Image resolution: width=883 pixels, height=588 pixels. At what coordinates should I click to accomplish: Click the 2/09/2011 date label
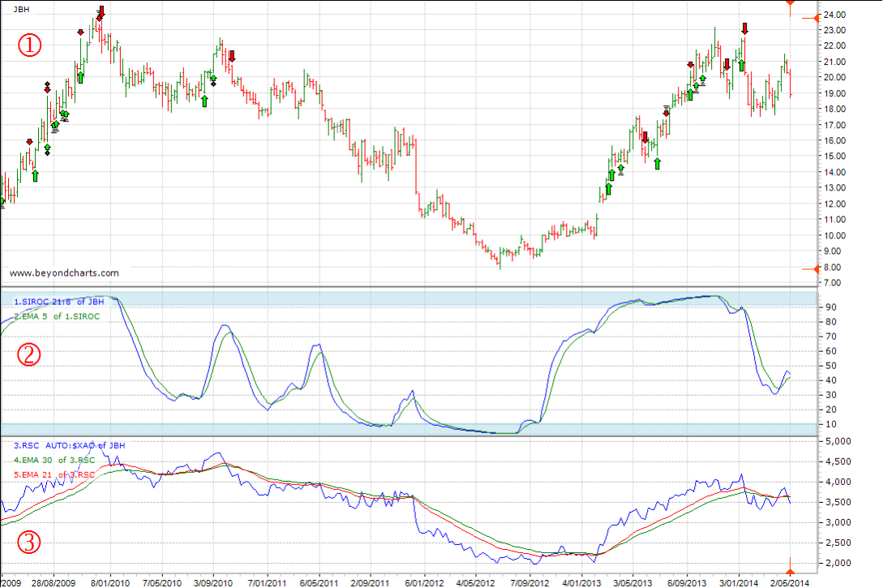(x=370, y=583)
